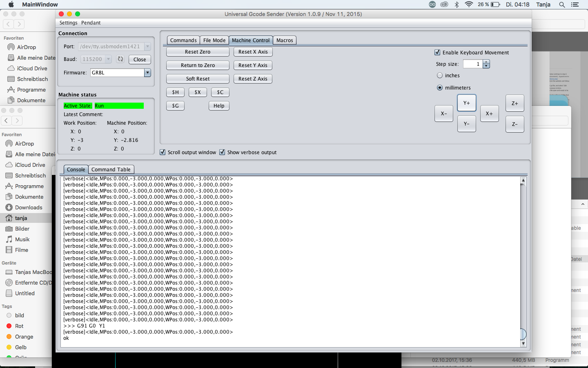The image size is (588, 368).
Task: Refresh the serial port list icon
Action: pos(120,59)
